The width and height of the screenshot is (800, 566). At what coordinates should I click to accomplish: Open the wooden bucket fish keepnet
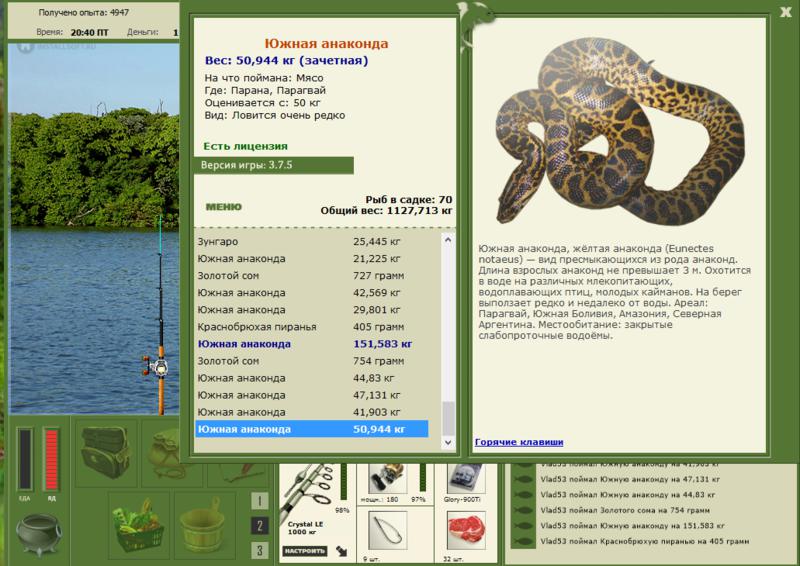[x=205, y=525]
